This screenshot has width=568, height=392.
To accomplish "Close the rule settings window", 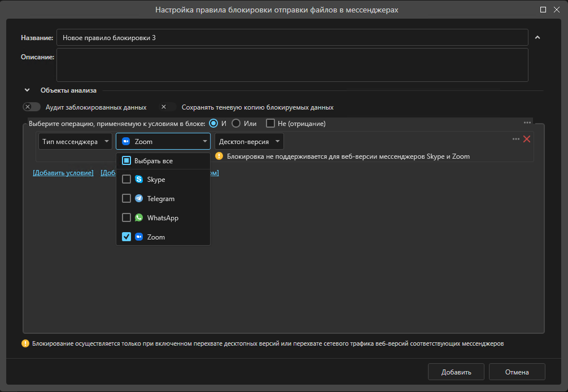I will click(x=557, y=10).
